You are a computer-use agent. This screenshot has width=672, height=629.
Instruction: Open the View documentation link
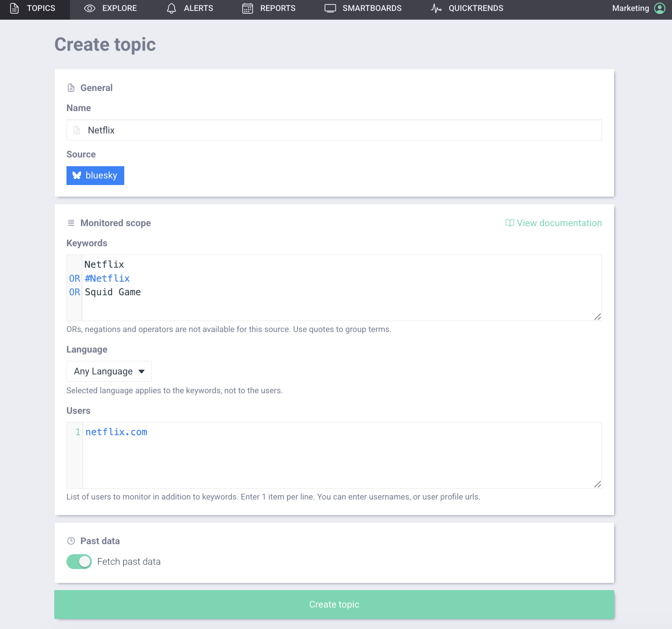pos(553,223)
